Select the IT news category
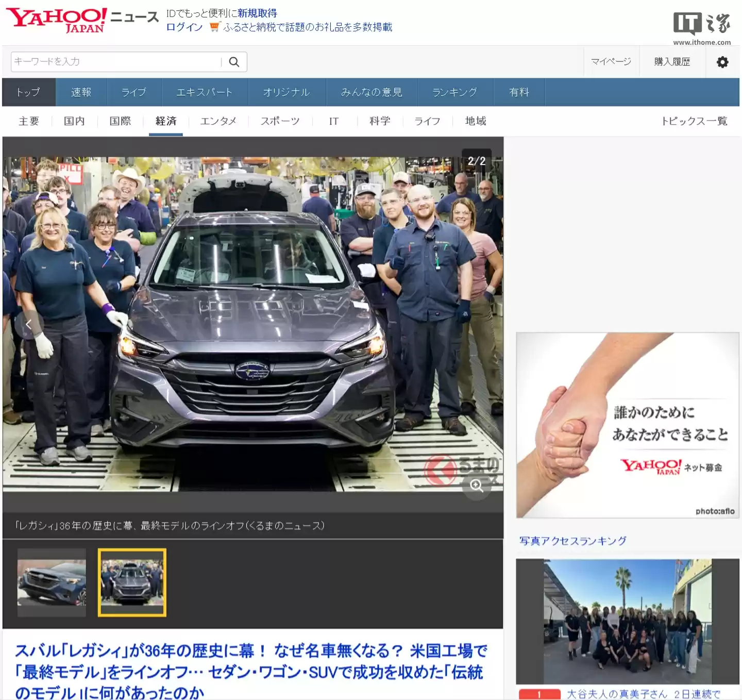Image resolution: width=742 pixels, height=700 pixels. (x=334, y=121)
